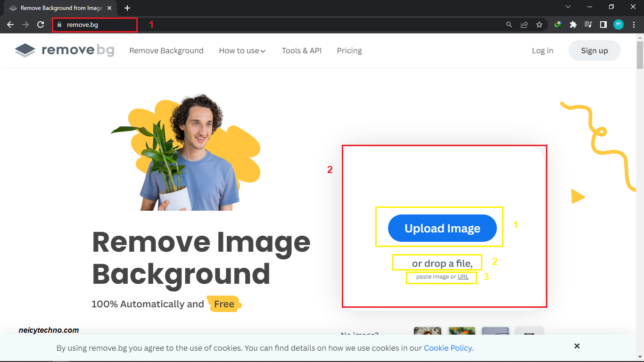
Task: Go back to the previous page
Action: click(x=10, y=25)
